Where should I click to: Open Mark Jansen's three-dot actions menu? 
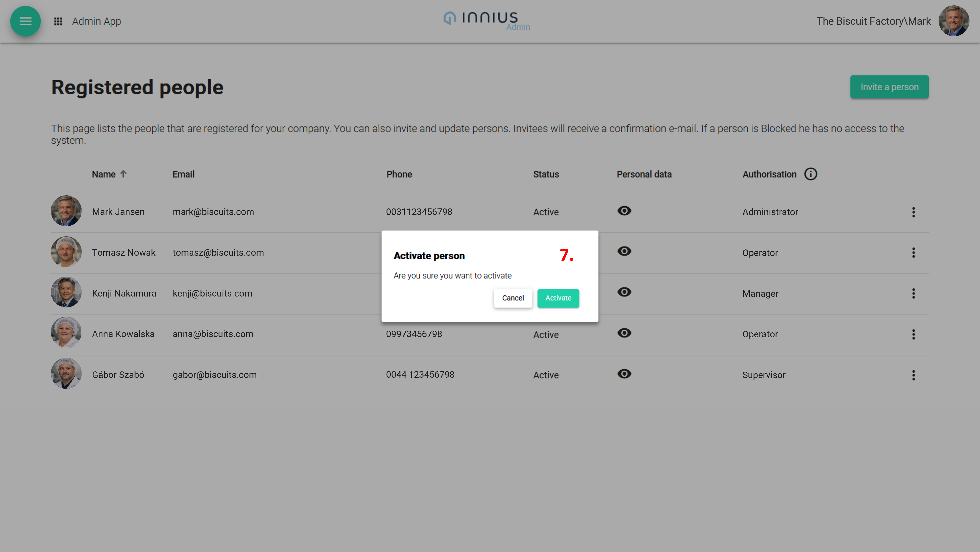[x=913, y=212]
